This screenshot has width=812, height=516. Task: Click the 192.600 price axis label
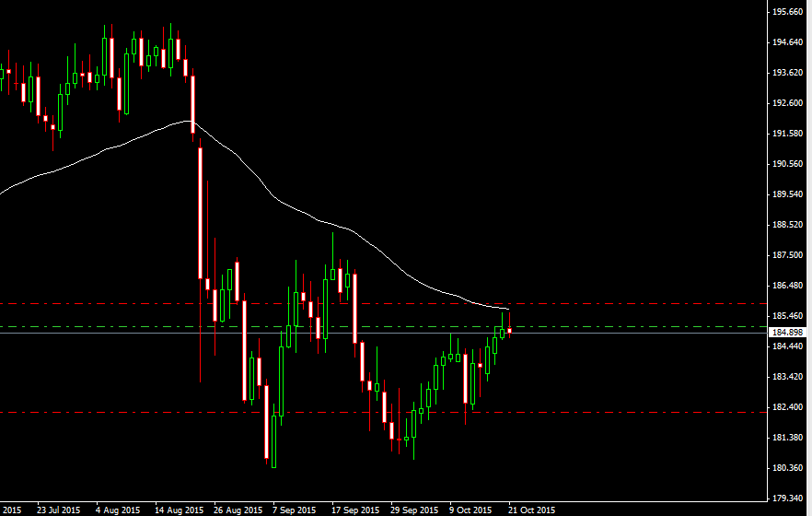coord(787,103)
